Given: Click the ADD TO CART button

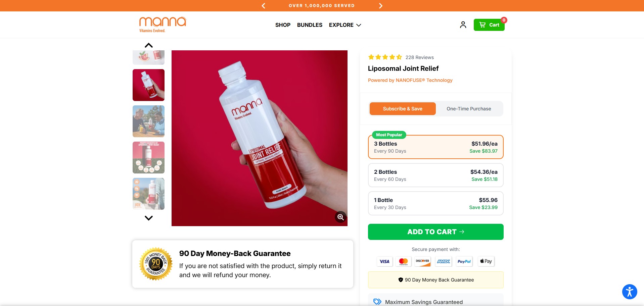Looking at the screenshot, I should point(435,232).
